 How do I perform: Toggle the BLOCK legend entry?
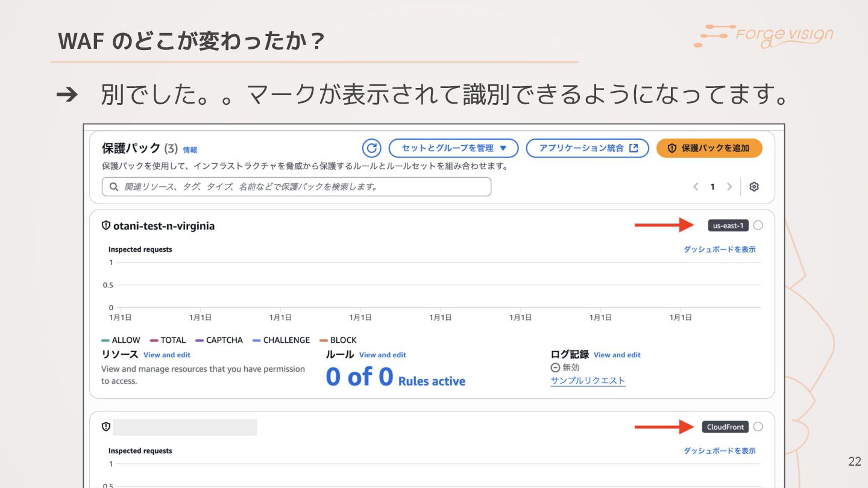[338, 340]
